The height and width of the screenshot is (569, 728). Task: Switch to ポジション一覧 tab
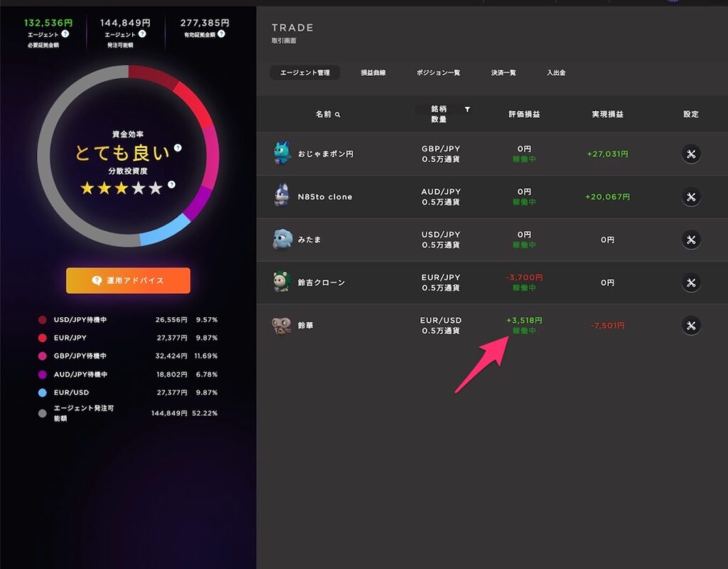tap(438, 73)
